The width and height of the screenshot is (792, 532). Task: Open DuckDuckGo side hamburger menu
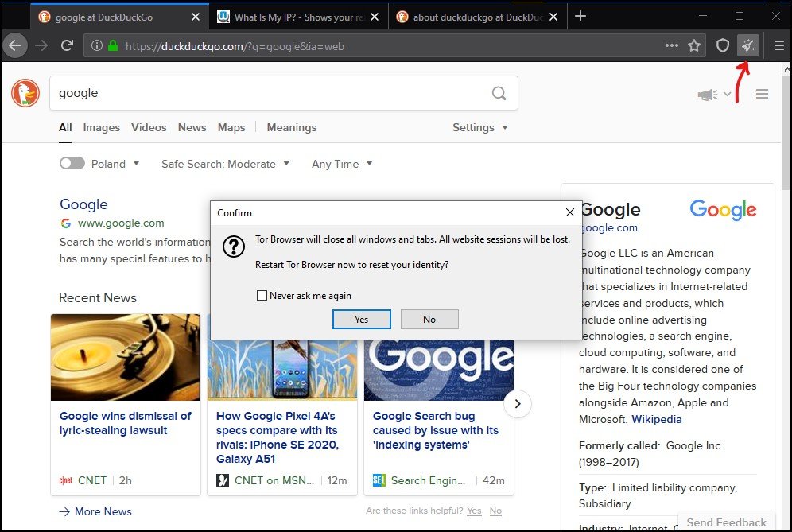click(763, 94)
